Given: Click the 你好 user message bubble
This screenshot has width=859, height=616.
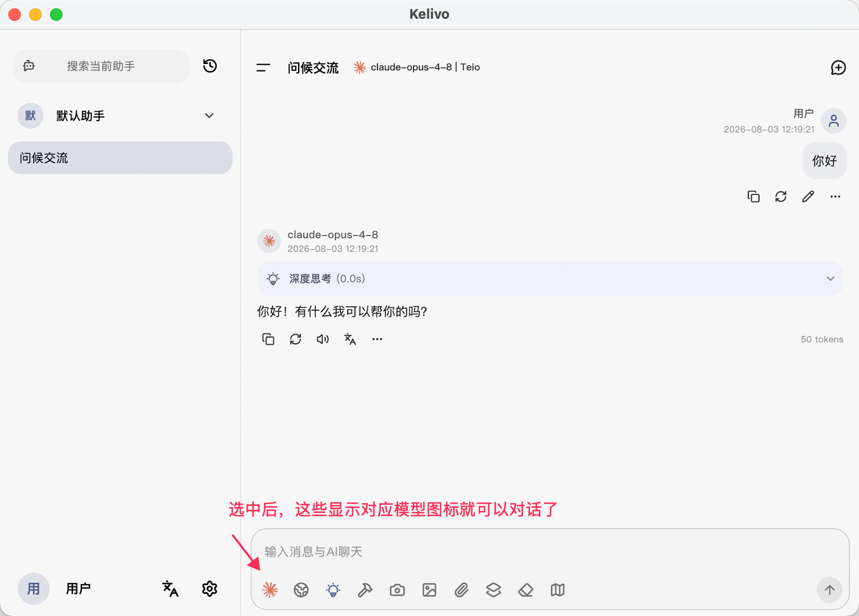Looking at the screenshot, I should point(825,161).
